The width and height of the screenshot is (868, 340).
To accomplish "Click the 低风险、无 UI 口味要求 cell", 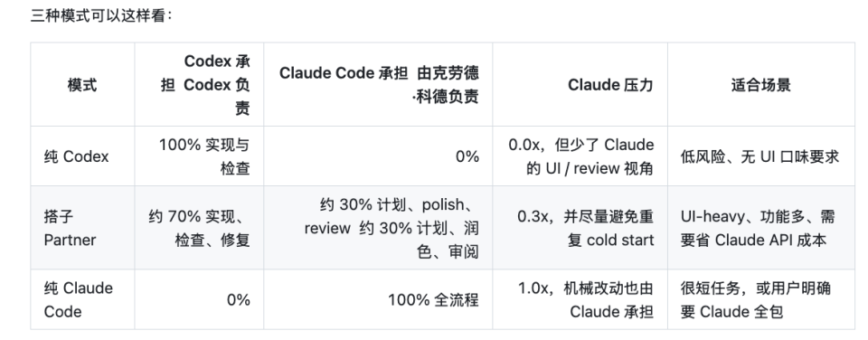I will pos(761,156).
